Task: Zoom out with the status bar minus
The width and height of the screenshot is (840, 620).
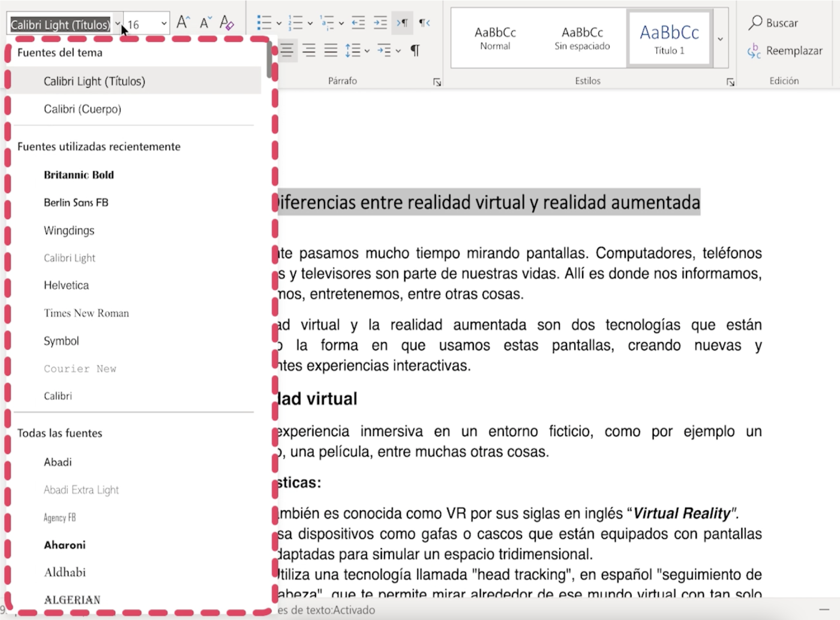Action: pyautogui.click(x=824, y=610)
